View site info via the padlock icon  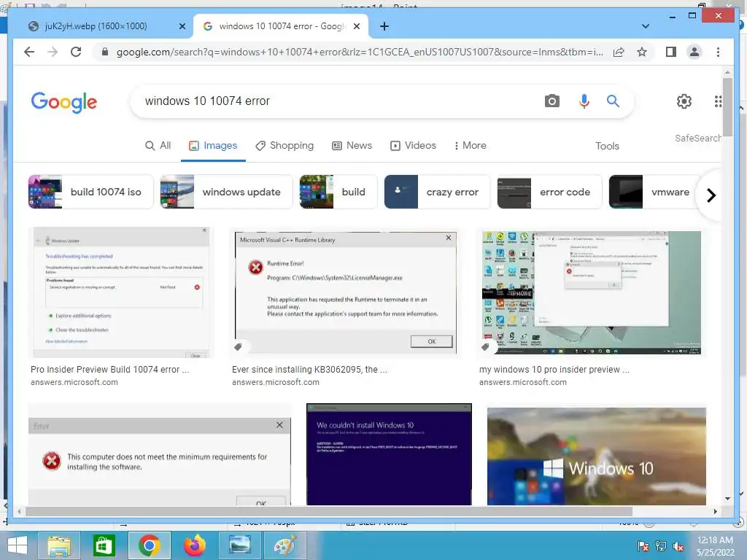105,52
